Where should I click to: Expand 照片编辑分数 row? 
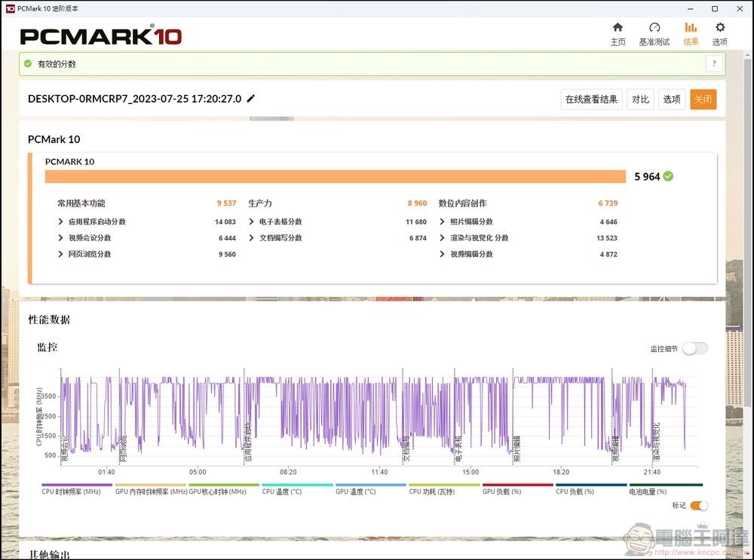(x=443, y=222)
